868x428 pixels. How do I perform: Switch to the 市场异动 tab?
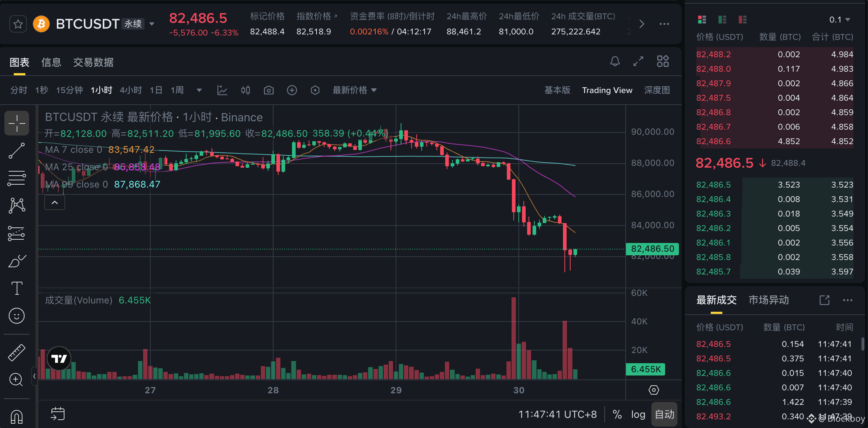click(x=768, y=300)
